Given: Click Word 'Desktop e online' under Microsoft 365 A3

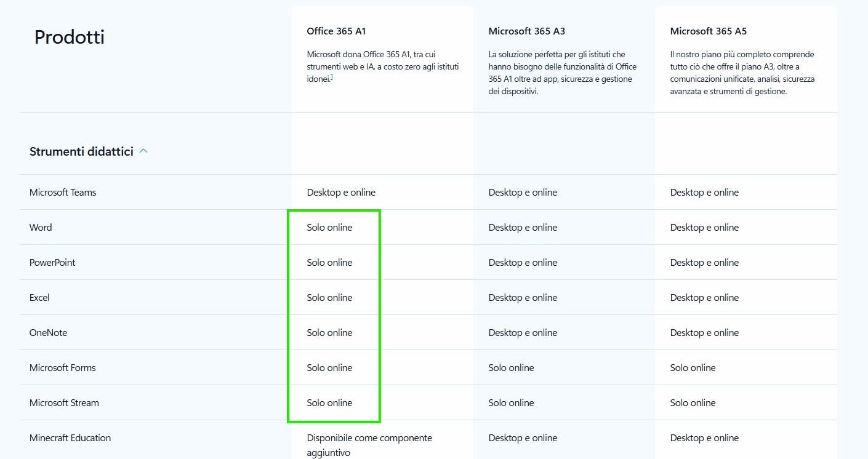Looking at the screenshot, I should (x=523, y=228).
